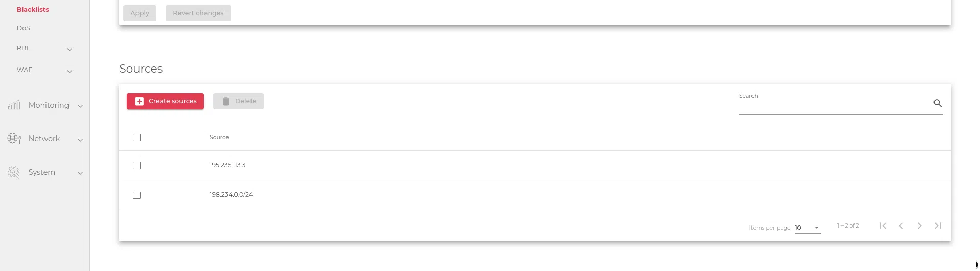The image size is (980, 271).
Task: Jump to the last page of sources
Action: coord(938,226)
